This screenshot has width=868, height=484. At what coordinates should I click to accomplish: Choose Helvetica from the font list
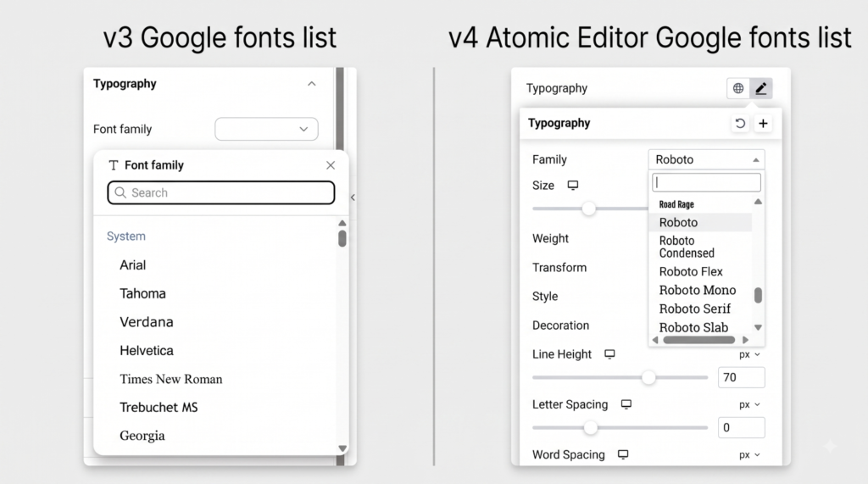pos(147,351)
